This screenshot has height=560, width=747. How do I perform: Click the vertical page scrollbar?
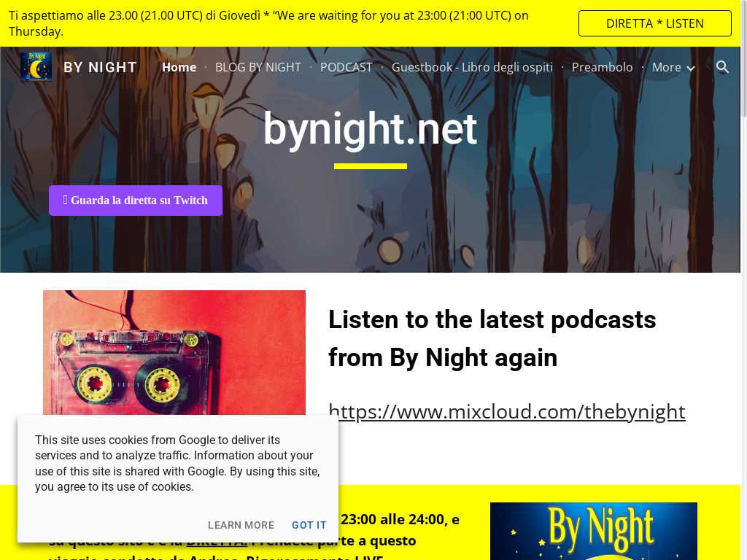pos(743,280)
